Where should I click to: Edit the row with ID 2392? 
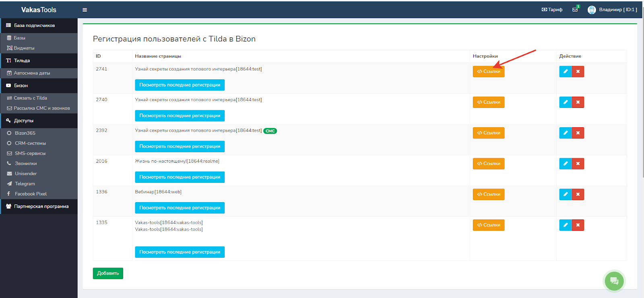tap(565, 133)
